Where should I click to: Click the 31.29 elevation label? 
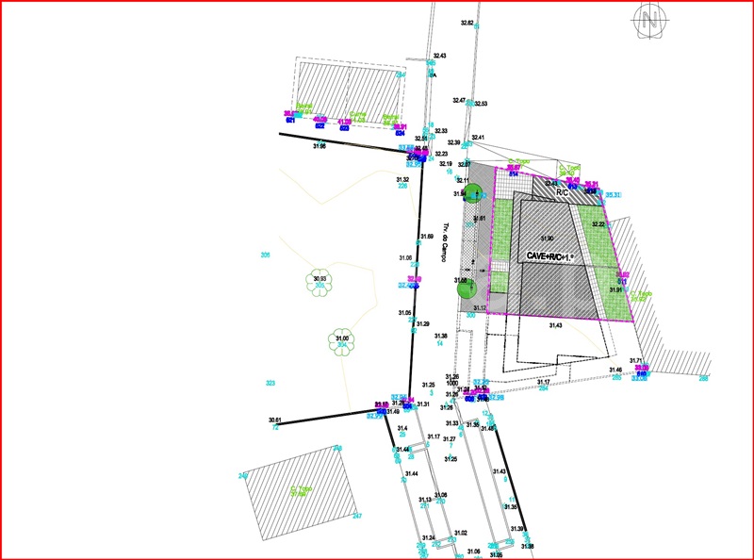pyautogui.click(x=422, y=324)
